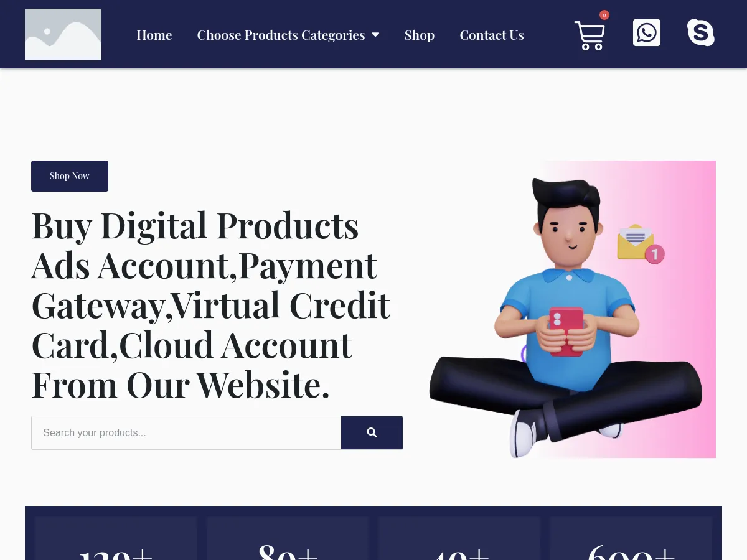Select the 130+ statistics card
Screen dimensions: 747x560
(116, 538)
